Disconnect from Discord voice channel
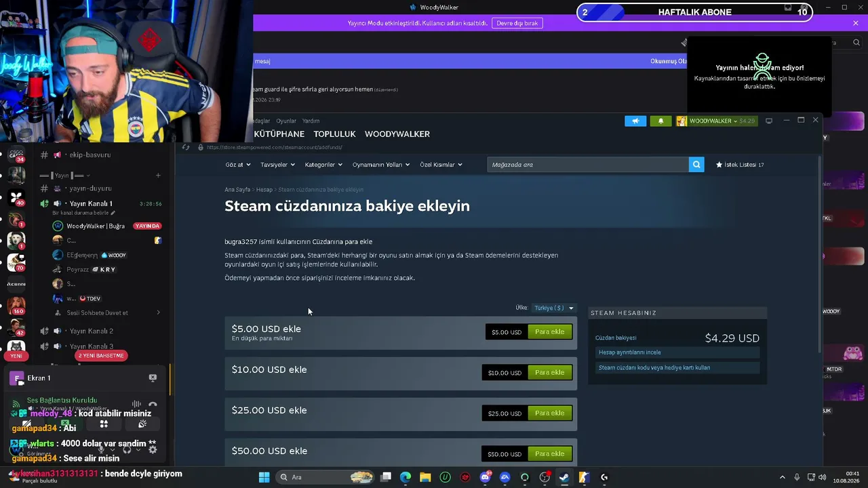The height and width of the screenshot is (488, 868). pos(153,405)
